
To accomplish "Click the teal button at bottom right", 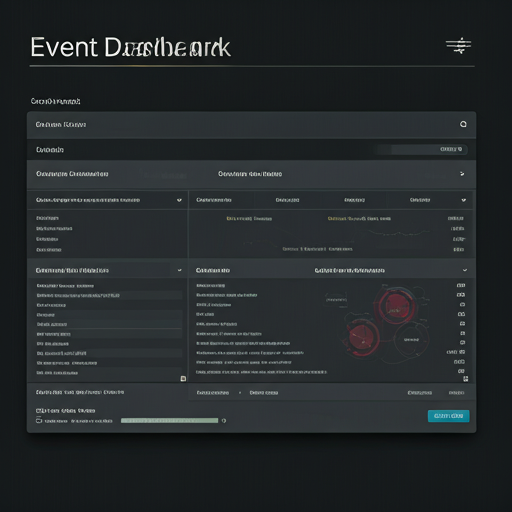I will [x=448, y=416].
